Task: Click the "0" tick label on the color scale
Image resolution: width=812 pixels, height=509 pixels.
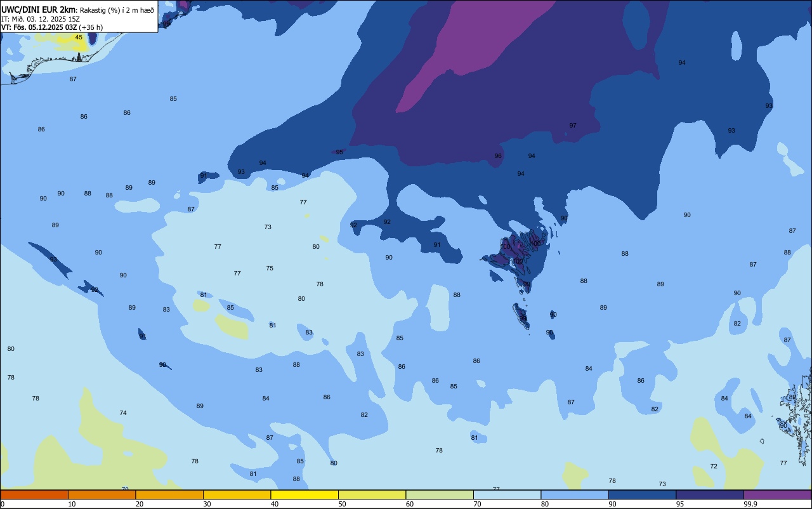Action: pyautogui.click(x=3, y=504)
